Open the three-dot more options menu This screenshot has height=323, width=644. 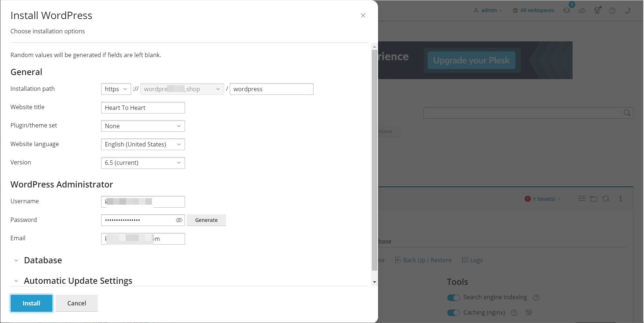tap(621, 198)
